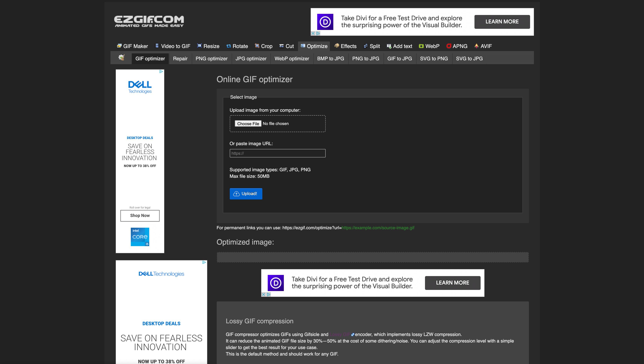
Task: Select the Cut tool icon
Action: tap(281, 46)
